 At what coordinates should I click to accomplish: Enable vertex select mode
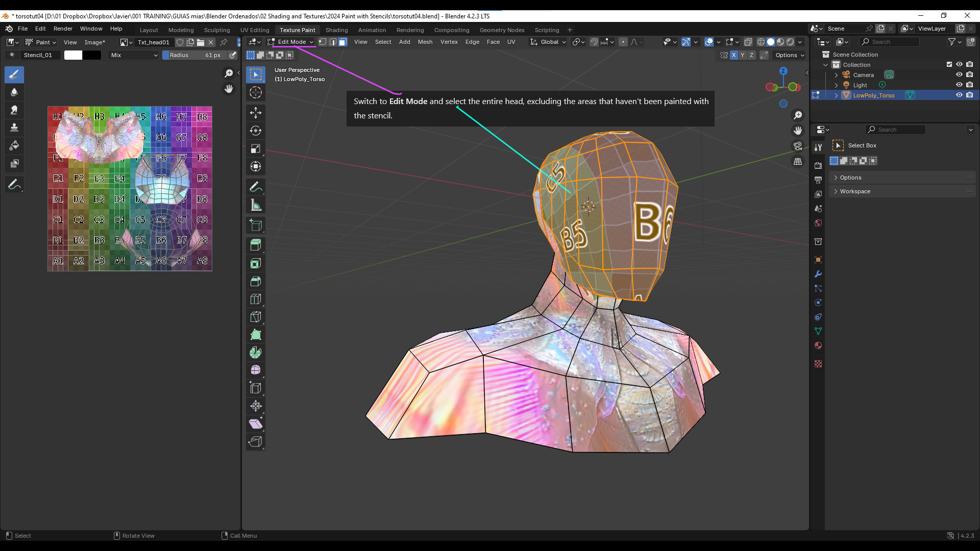tap(323, 42)
